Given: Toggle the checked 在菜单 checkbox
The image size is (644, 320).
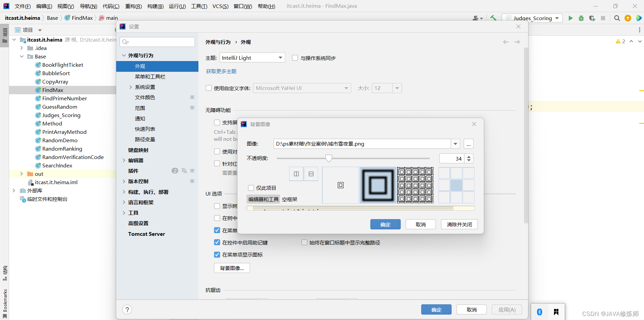Looking at the screenshot, I should [217, 230].
